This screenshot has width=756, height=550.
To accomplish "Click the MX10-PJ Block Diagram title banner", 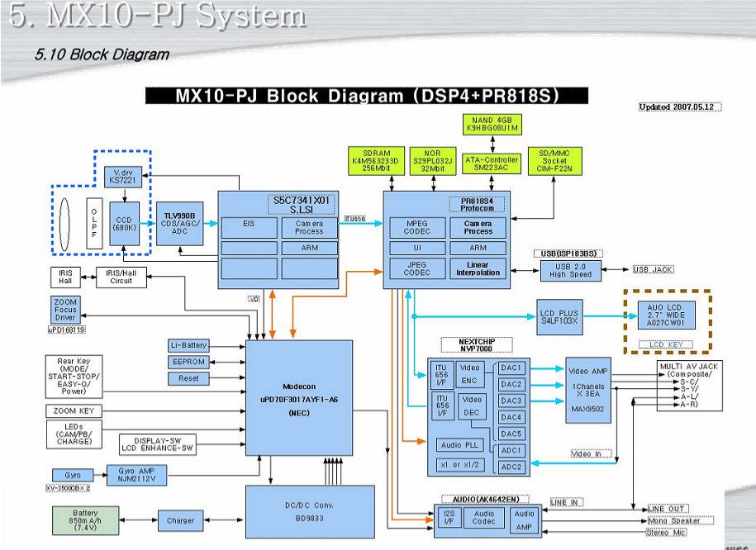I will pyautogui.click(x=366, y=96).
